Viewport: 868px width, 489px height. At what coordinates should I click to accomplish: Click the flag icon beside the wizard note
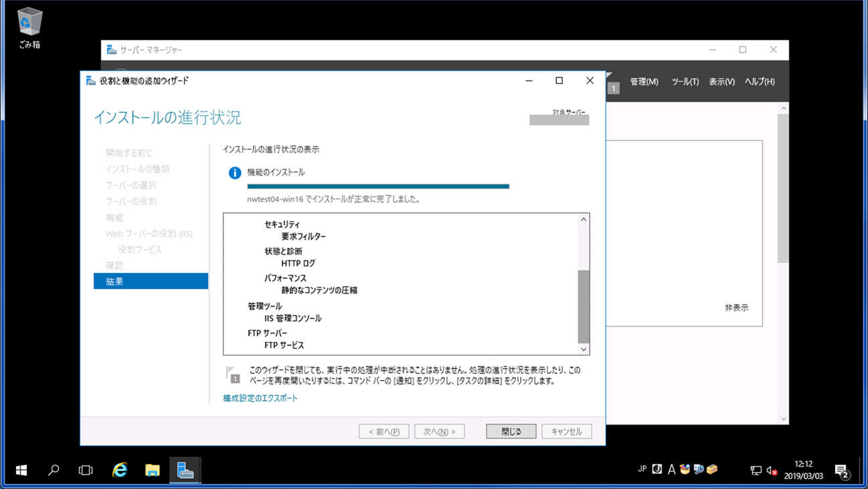(233, 374)
